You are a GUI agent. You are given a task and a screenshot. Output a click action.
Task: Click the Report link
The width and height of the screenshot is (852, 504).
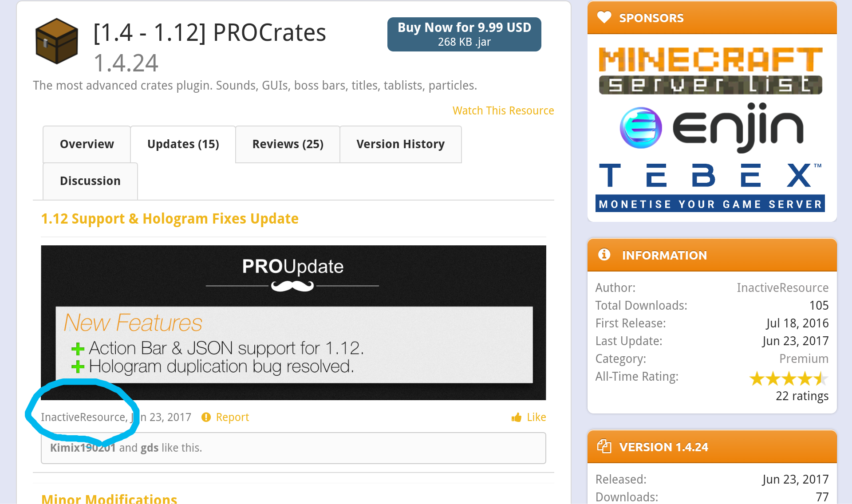pyautogui.click(x=232, y=417)
